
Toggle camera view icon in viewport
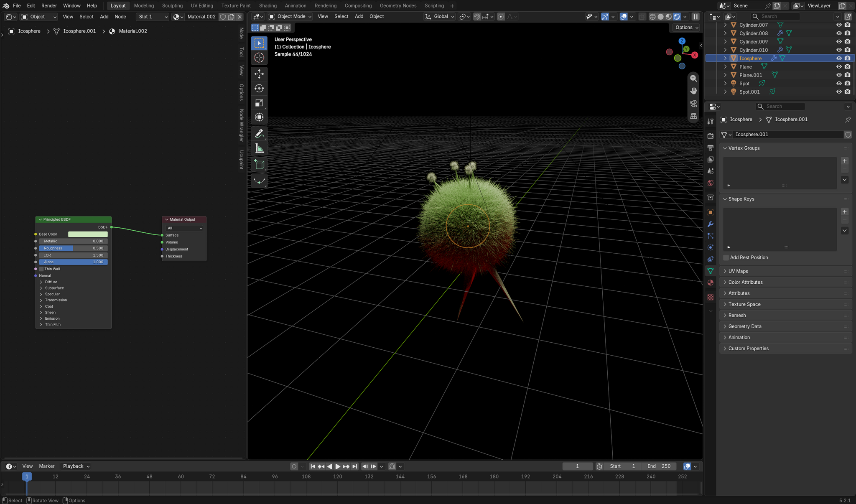click(x=693, y=103)
